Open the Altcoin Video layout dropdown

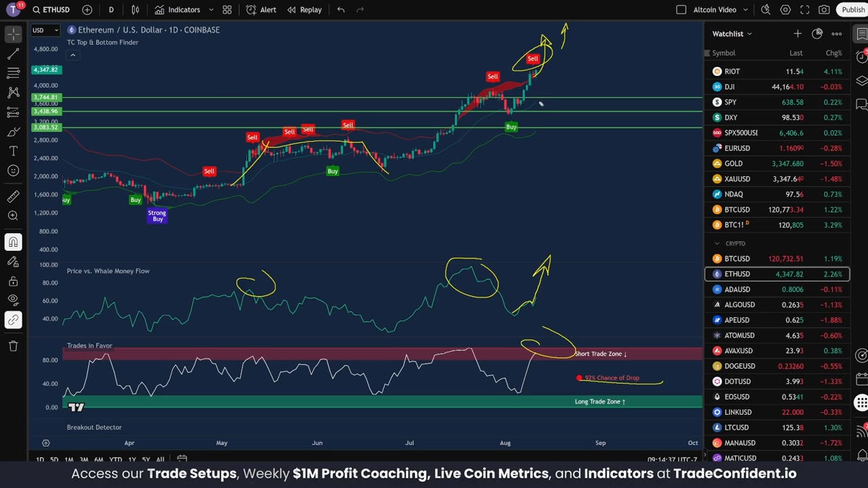point(721,9)
